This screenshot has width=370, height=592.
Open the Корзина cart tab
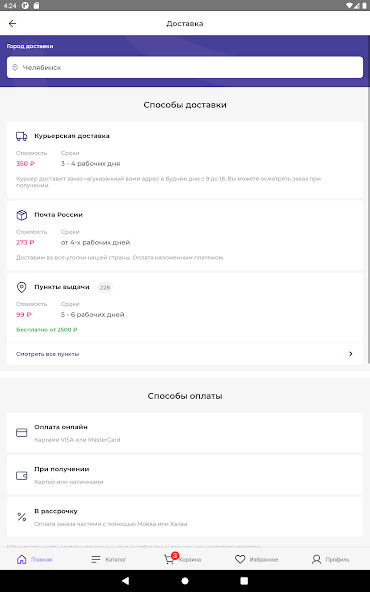182,559
